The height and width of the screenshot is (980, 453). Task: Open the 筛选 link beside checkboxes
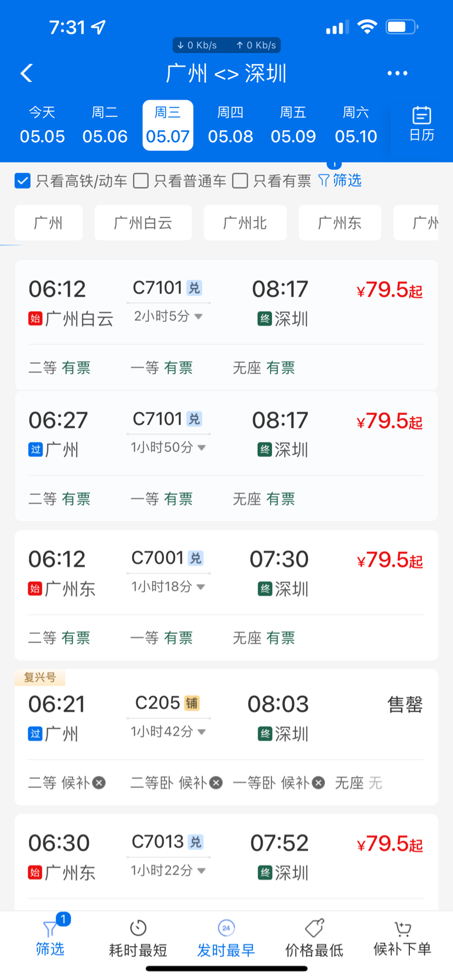[x=340, y=180]
